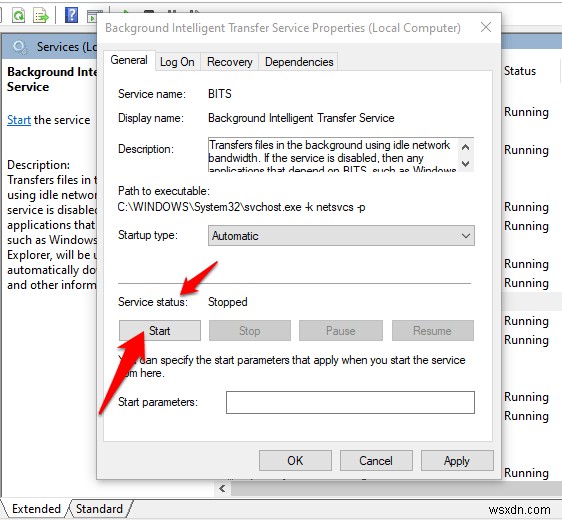Click the dialog title bar text

pos(283,28)
